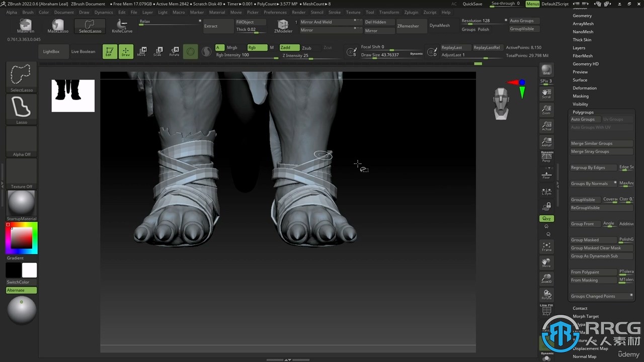Click the Rotate view icon in right shelf

tap(546, 295)
